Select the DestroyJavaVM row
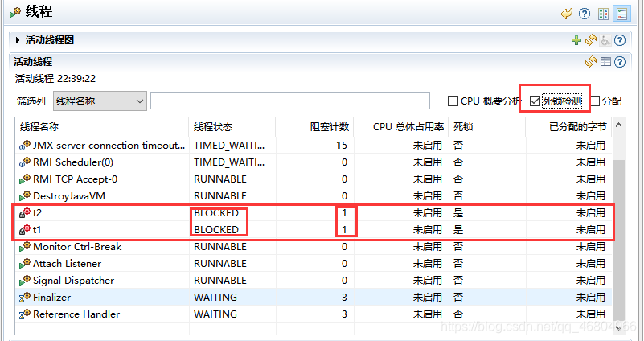 click(x=314, y=196)
